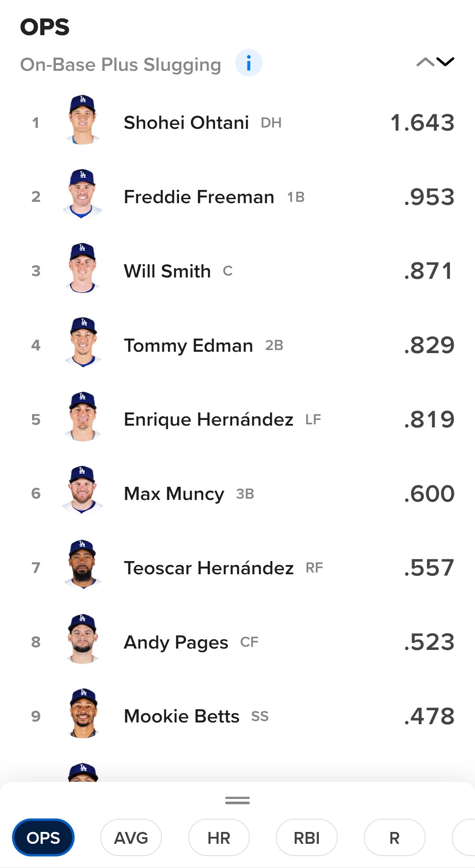Select the OPS stat tab
Viewport: 475px width, 868px height.
point(43,838)
